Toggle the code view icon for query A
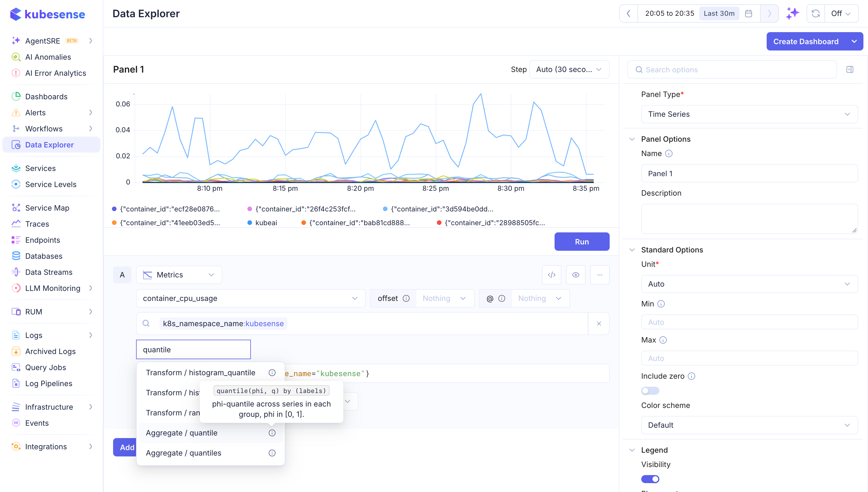 tap(551, 275)
